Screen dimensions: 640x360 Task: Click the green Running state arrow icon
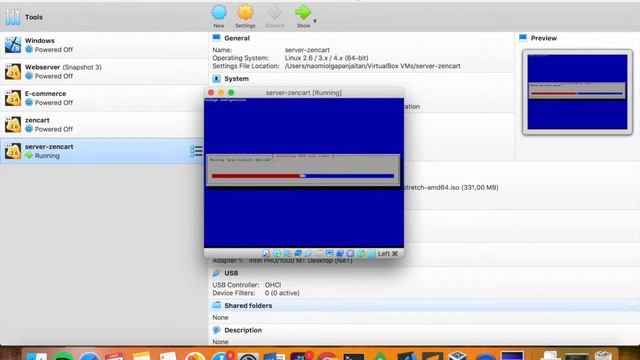pyautogui.click(x=29, y=156)
